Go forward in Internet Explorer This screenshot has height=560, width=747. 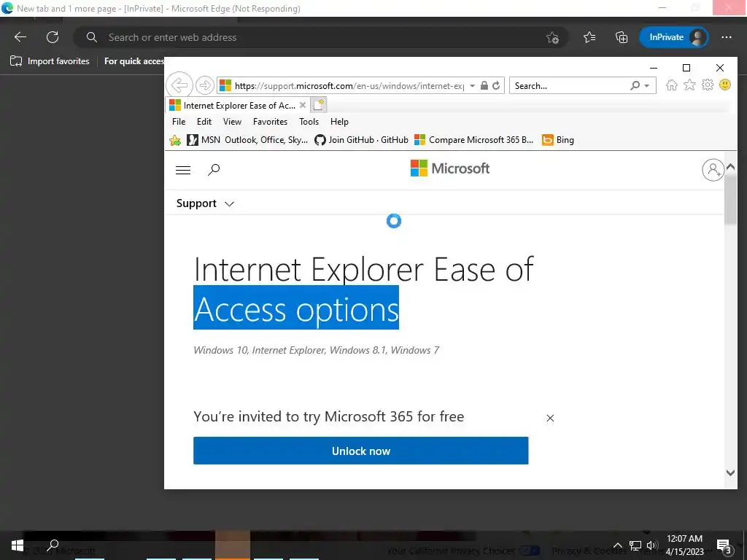coord(205,85)
